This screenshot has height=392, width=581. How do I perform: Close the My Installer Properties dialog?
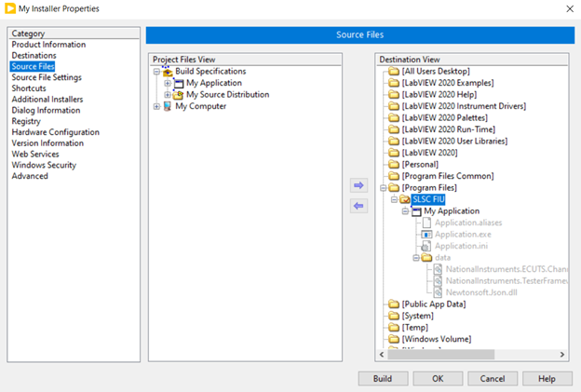pos(570,9)
